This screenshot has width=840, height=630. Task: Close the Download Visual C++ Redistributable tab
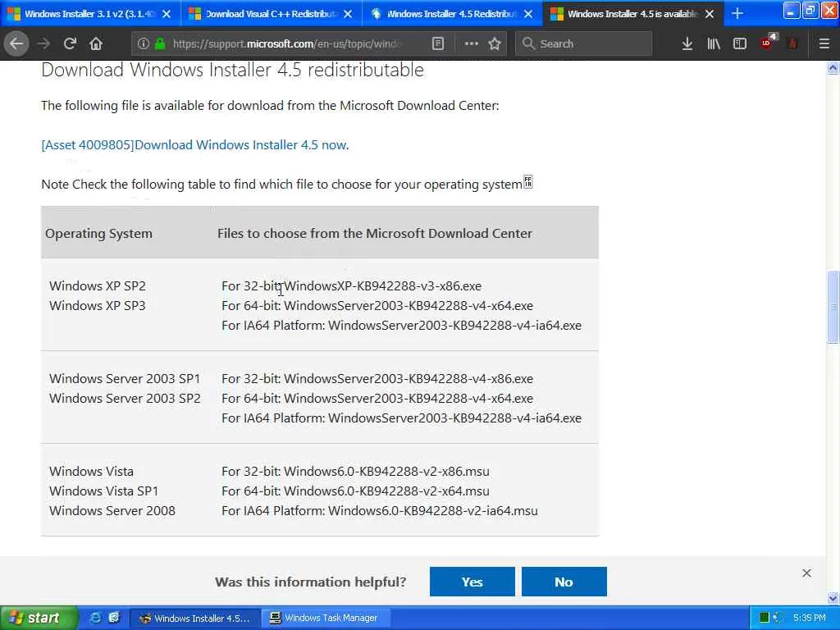[348, 14]
